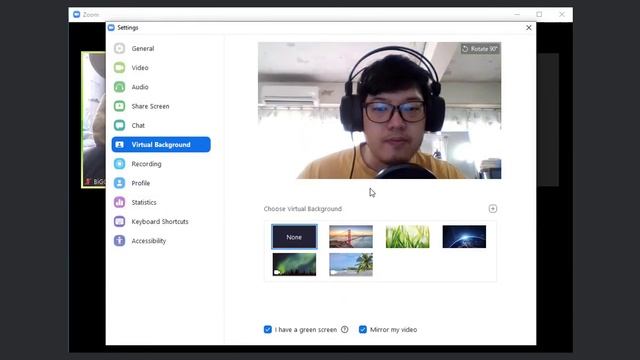Click the Virtual Background icon in sidebar

119,144
